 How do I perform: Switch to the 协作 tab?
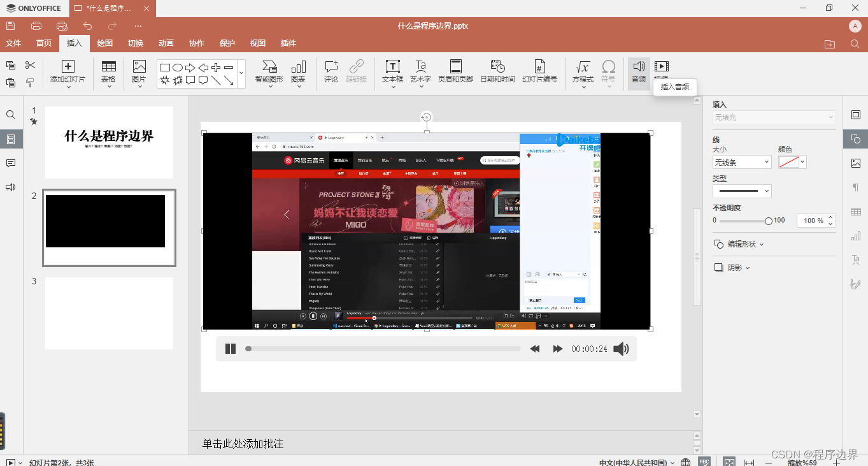pyautogui.click(x=197, y=43)
